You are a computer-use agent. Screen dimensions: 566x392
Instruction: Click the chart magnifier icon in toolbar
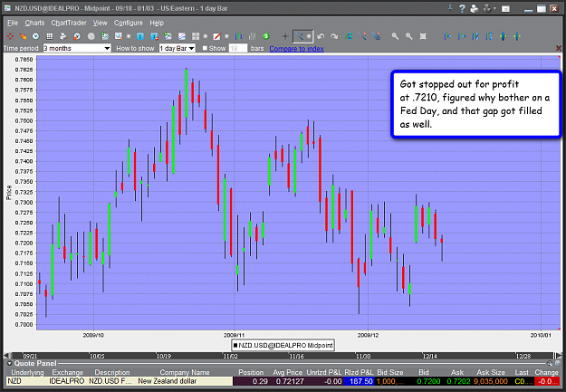[x=119, y=36]
